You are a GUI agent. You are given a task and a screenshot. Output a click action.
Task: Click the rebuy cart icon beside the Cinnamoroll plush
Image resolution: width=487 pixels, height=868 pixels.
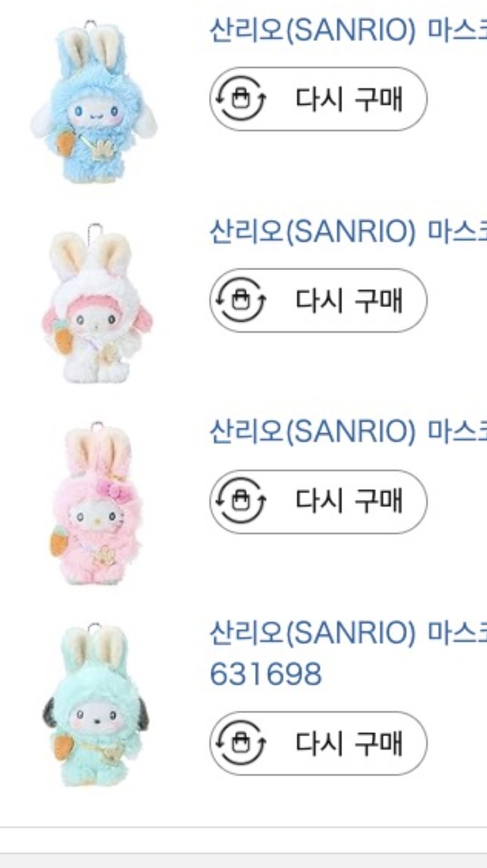pyautogui.click(x=240, y=99)
